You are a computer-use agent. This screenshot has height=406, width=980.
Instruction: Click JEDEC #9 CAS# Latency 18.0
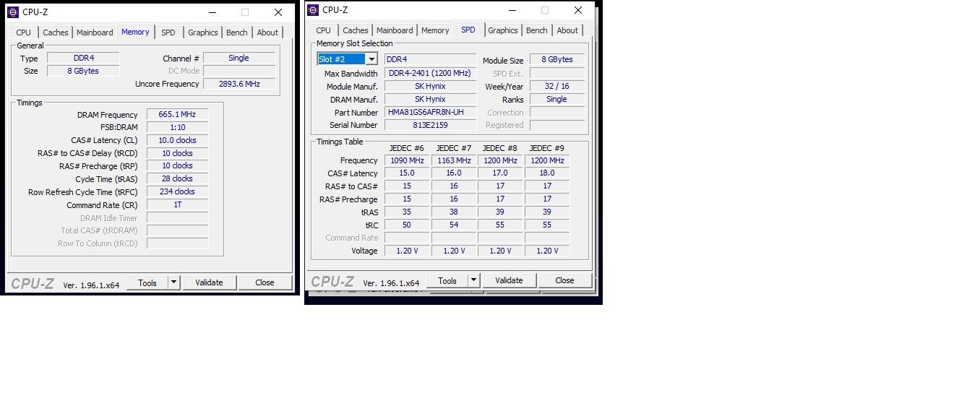point(547,173)
